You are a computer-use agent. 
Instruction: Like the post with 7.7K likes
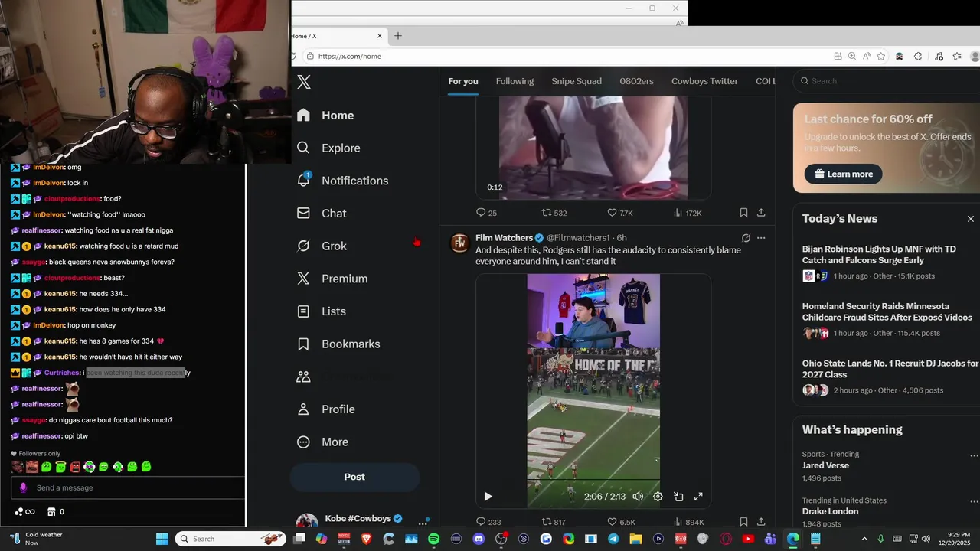[620, 213]
